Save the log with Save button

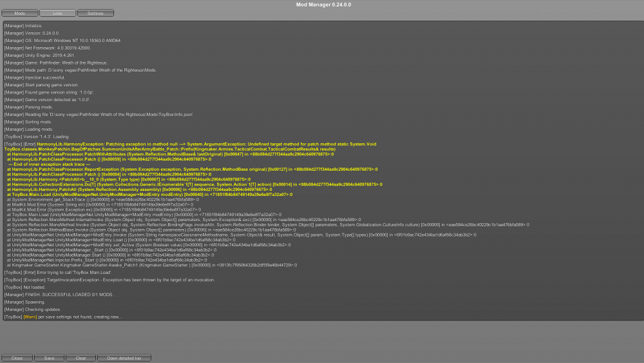(x=49, y=358)
